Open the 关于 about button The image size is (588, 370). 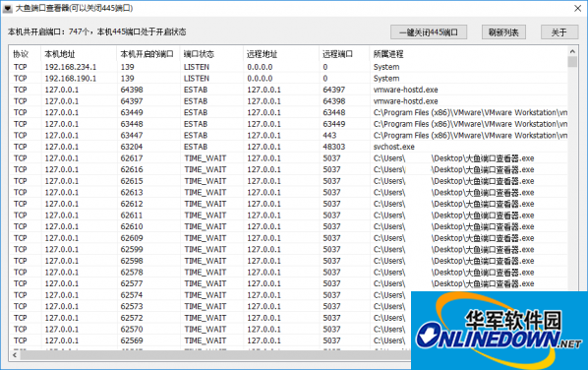[559, 32]
